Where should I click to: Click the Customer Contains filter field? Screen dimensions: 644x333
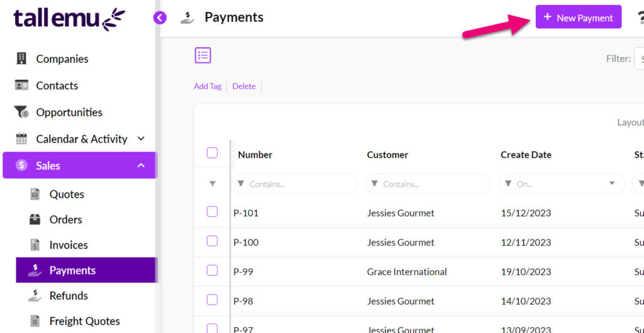coord(428,183)
